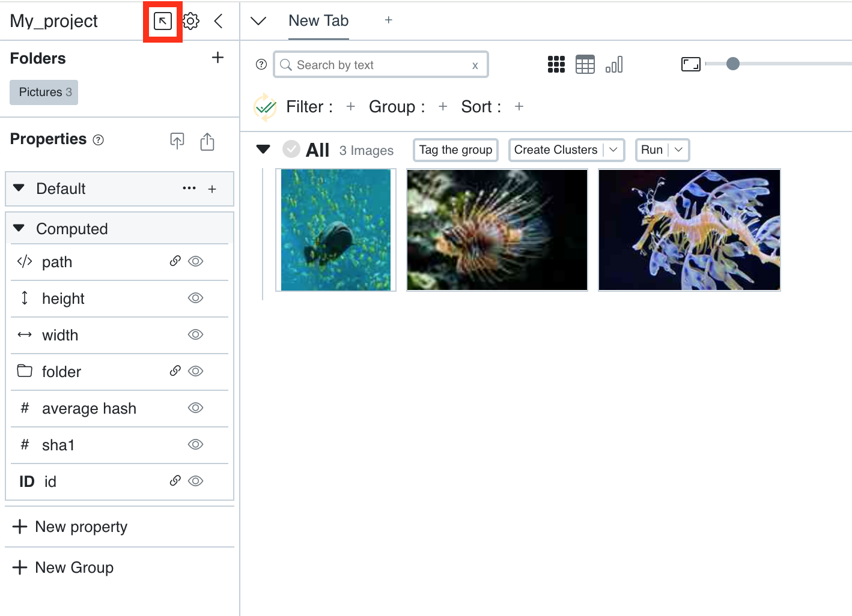Click the image size slider handle
The height and width of the screenshot is (616, 852).
click(x=732, y=64)
